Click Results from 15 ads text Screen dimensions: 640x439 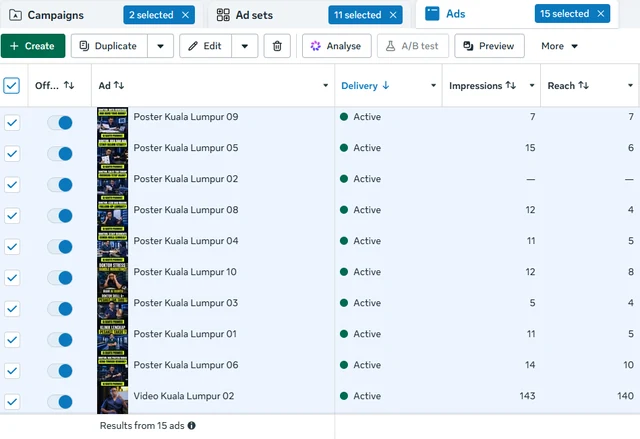(x=142, y=426)
